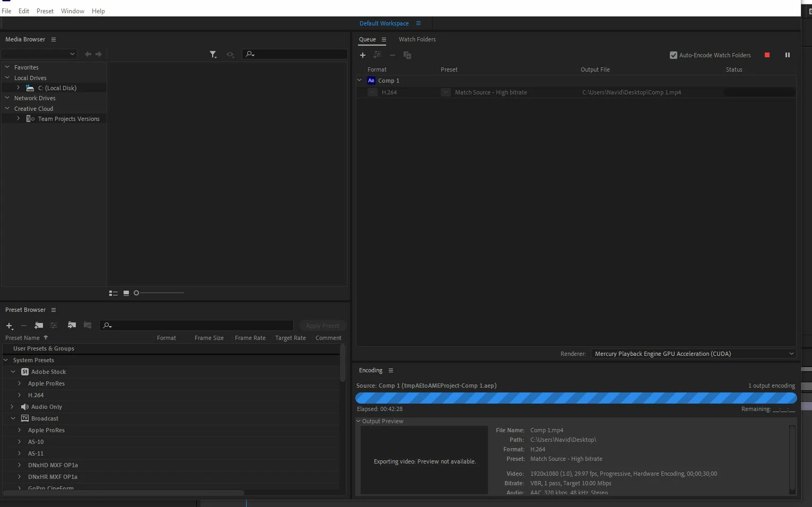Collapse the Local Drives tree node
The height and width of the screenshot is (507, 812).
coord(7,78)
